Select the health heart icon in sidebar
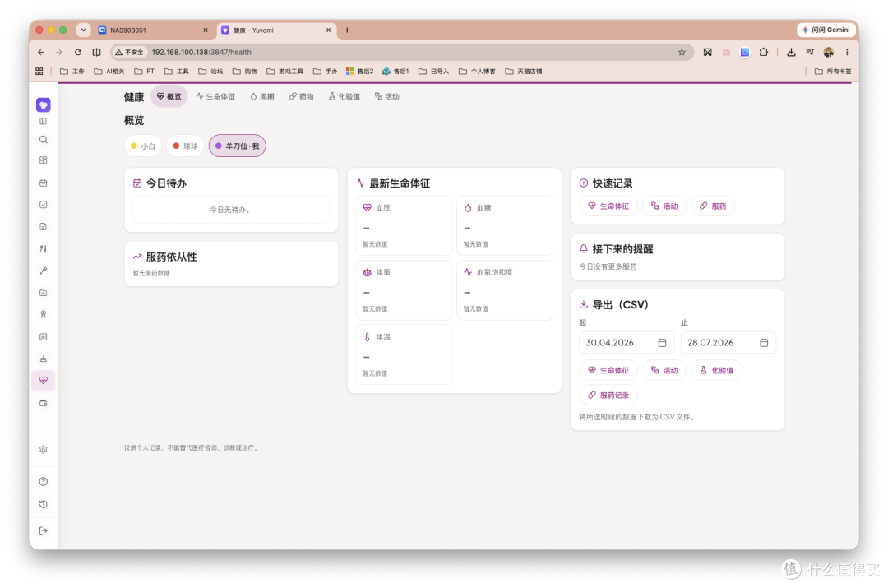888x588 pixels. (x=43, y=380)
